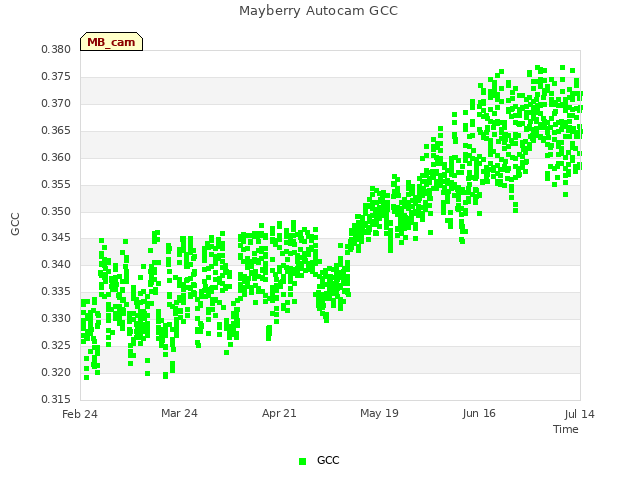Click the GCC legend label
Viewport: 640px width, 480px height.
(x=328, y=460)
